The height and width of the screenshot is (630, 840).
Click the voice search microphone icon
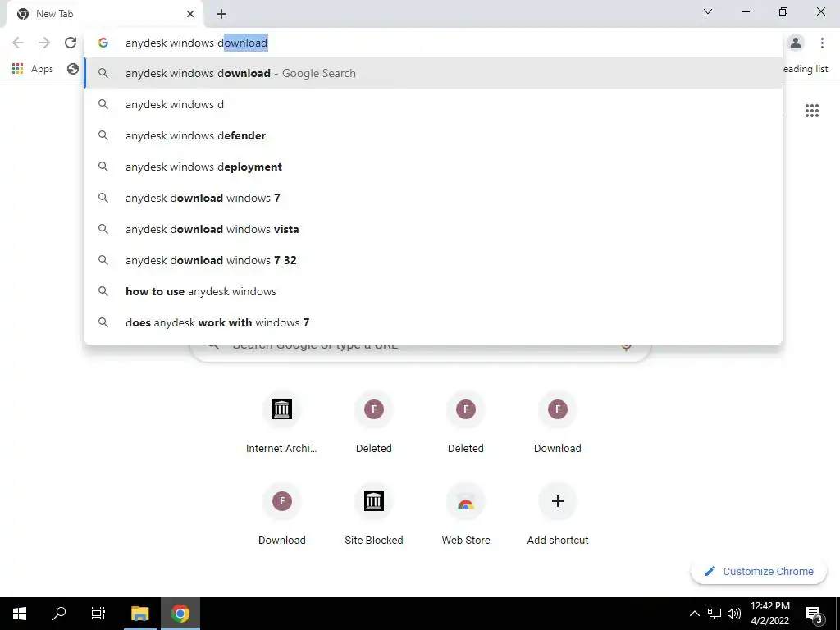pos(626,347)
